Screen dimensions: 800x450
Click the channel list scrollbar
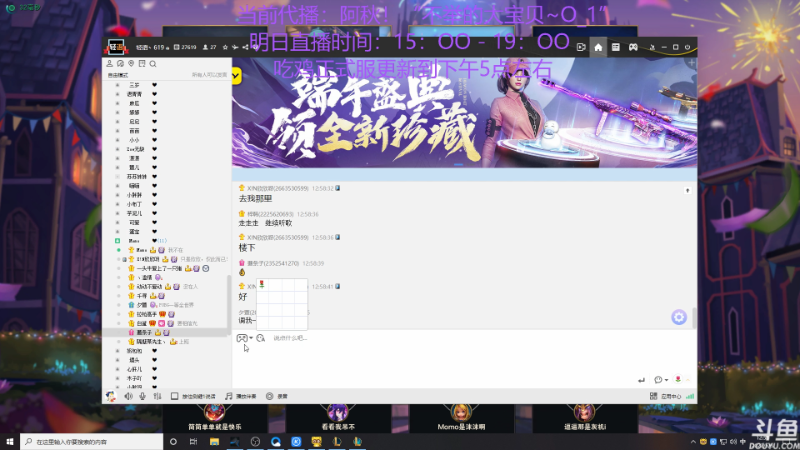[x=229, y=304]
